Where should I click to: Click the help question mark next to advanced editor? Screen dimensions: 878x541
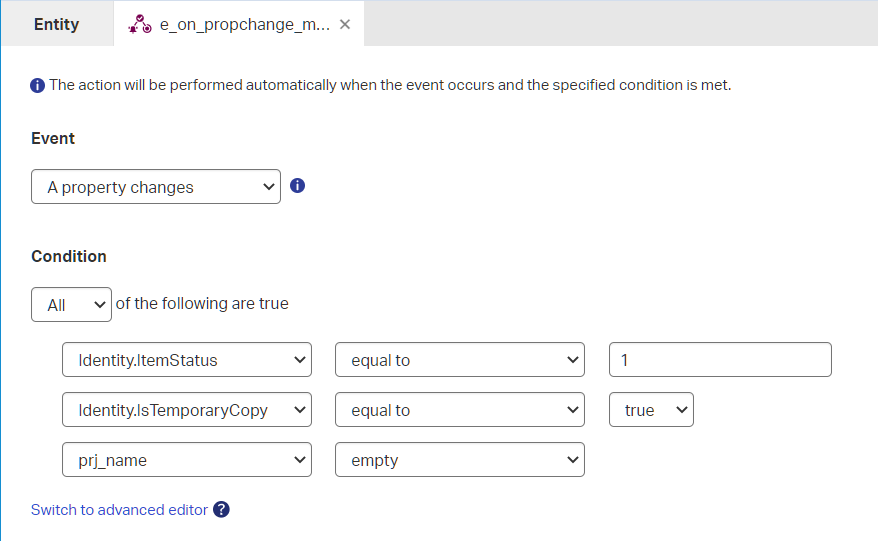(x=222, y=509)
